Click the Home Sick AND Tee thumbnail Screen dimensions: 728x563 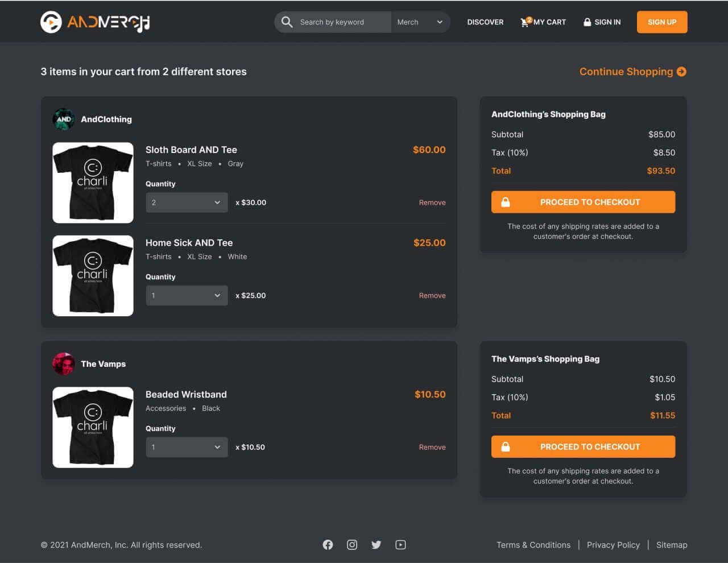coord(93,276)
